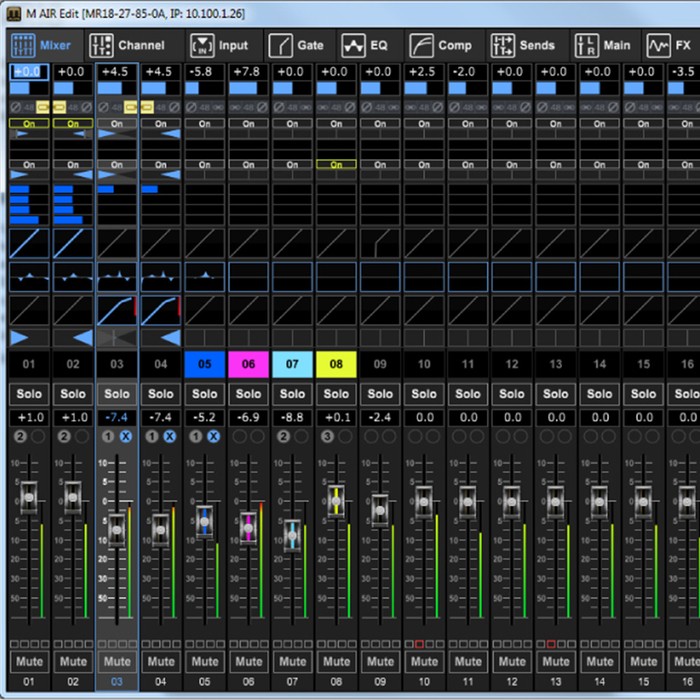Select channel 09 name label
Image resolution: width=700 pixels, height=700 pixels.
tap(380, 364)
